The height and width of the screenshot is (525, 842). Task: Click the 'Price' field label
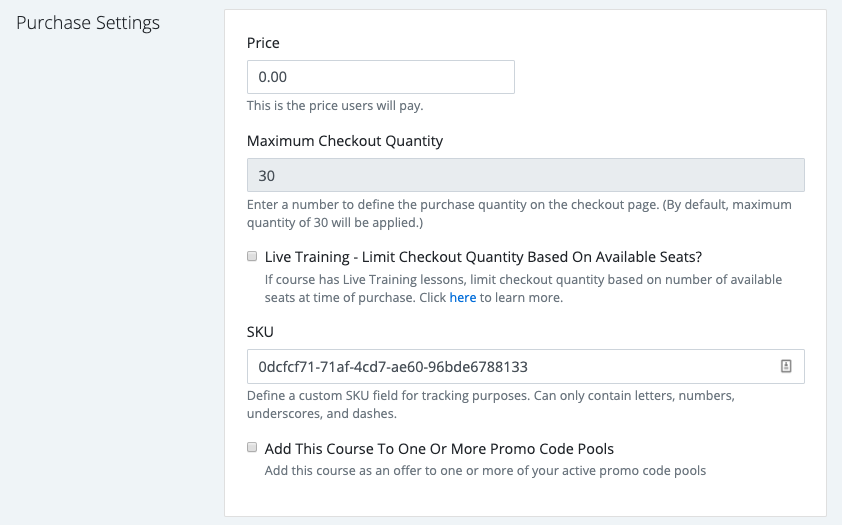[x=263, y=43]
